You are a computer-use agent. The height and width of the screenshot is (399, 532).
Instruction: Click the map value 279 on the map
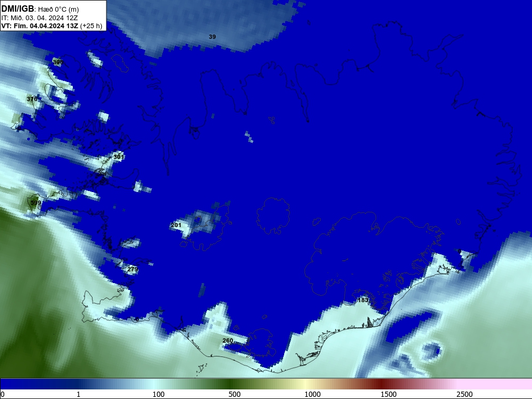[x=132, y=269]
